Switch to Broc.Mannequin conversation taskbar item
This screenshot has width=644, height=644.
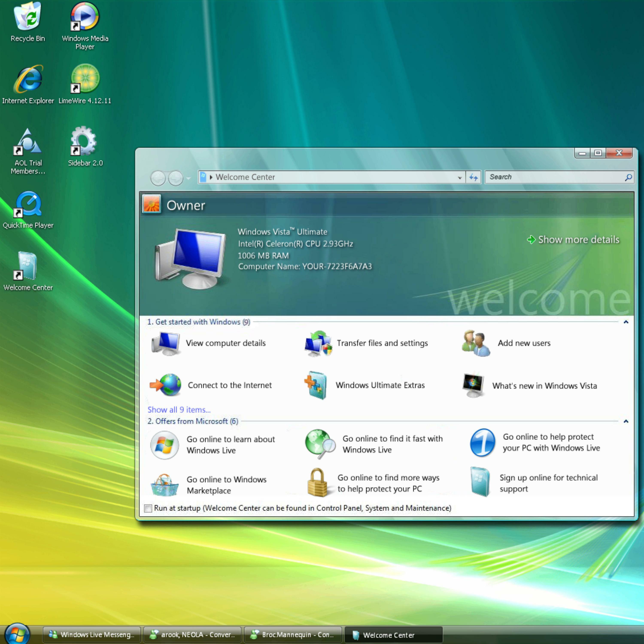click(x=293, y=635)
